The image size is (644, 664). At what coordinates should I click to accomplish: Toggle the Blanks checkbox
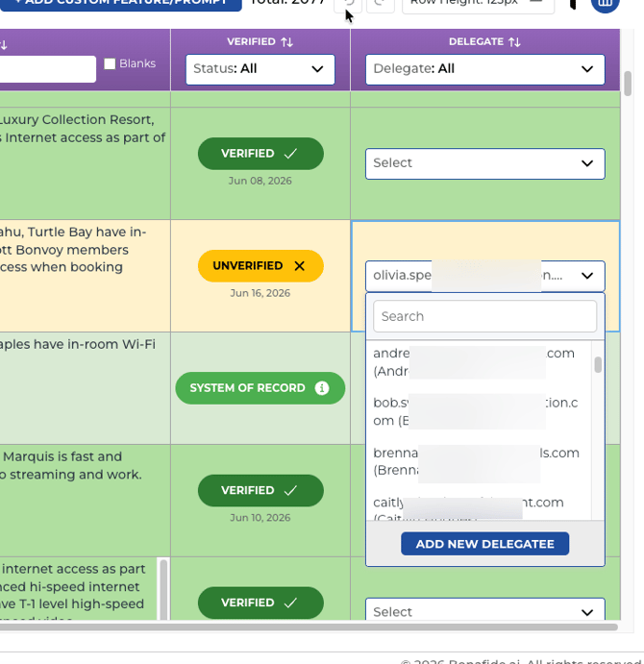(x=110, y=64)
